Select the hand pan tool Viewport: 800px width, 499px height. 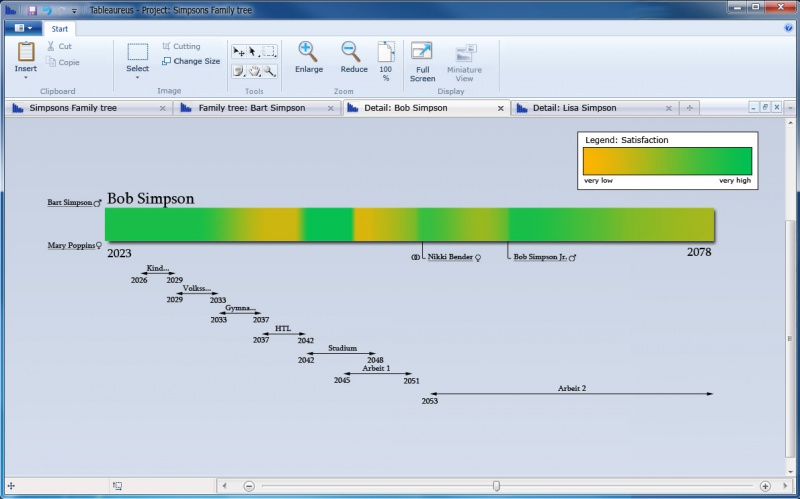[x=254, y=71]
